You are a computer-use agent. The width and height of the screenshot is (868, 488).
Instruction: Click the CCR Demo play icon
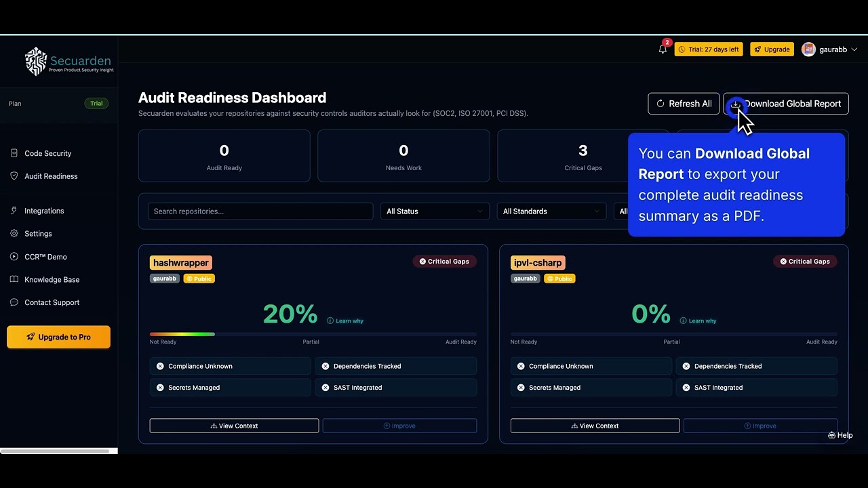click(14, 257)
